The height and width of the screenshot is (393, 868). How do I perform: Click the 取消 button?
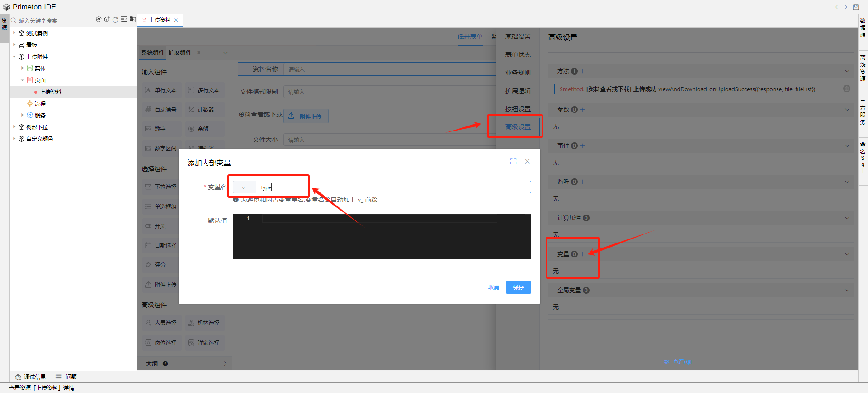(493, 287)
